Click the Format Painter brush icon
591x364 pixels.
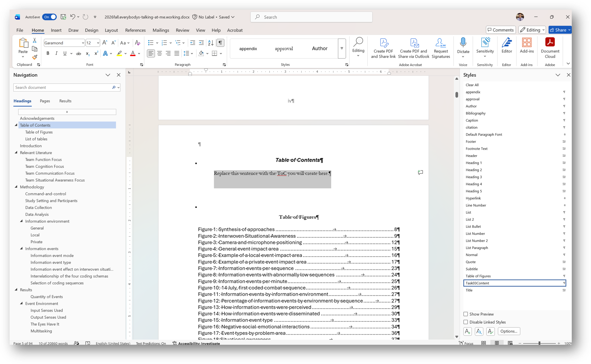(34, 57)
